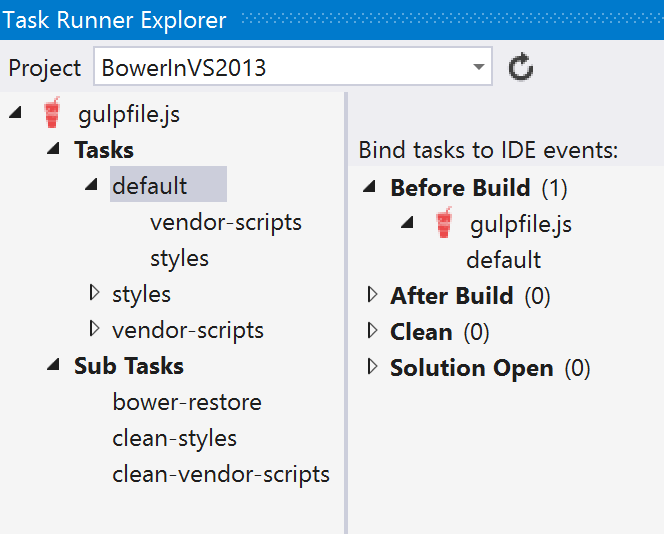The width and height of the screenshot is (664, 534).
Task: Expand the Solution Open binding group
Action: pos(373,367)
